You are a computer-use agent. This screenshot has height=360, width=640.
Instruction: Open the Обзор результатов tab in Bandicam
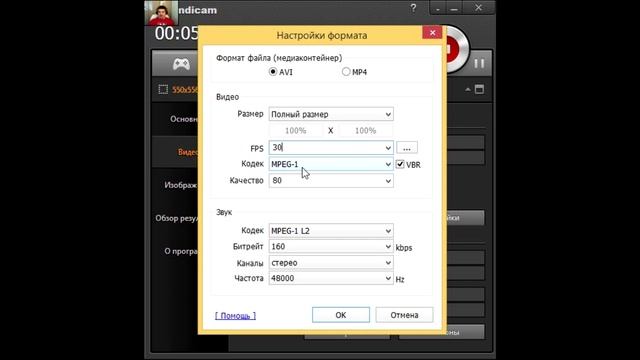coord(176,218)
